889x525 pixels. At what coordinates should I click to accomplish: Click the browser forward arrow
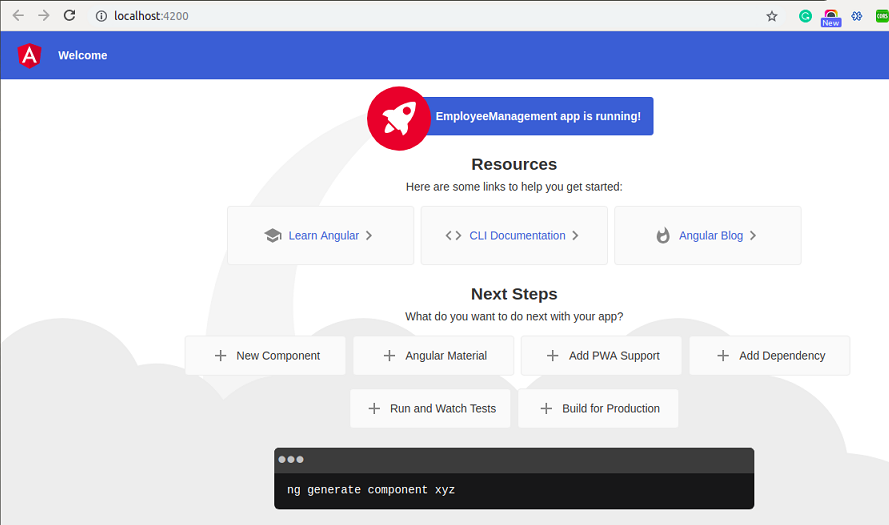[x=44, y=15]
